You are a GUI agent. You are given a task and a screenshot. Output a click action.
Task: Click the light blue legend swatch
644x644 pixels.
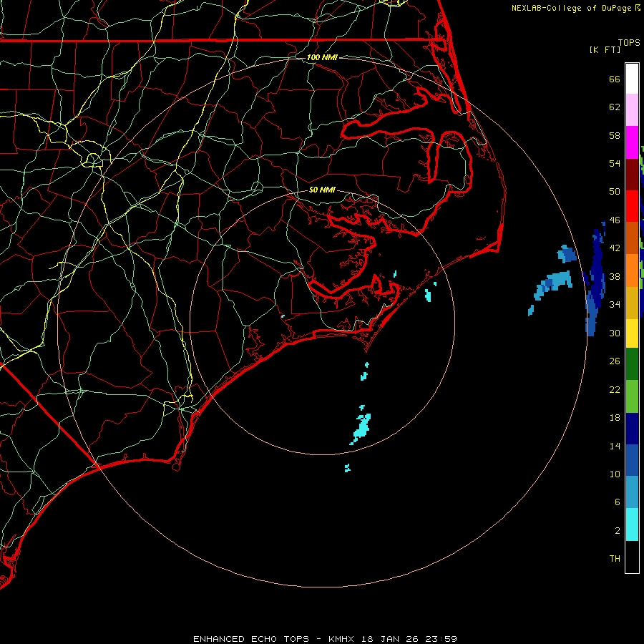tap(632, 492)
